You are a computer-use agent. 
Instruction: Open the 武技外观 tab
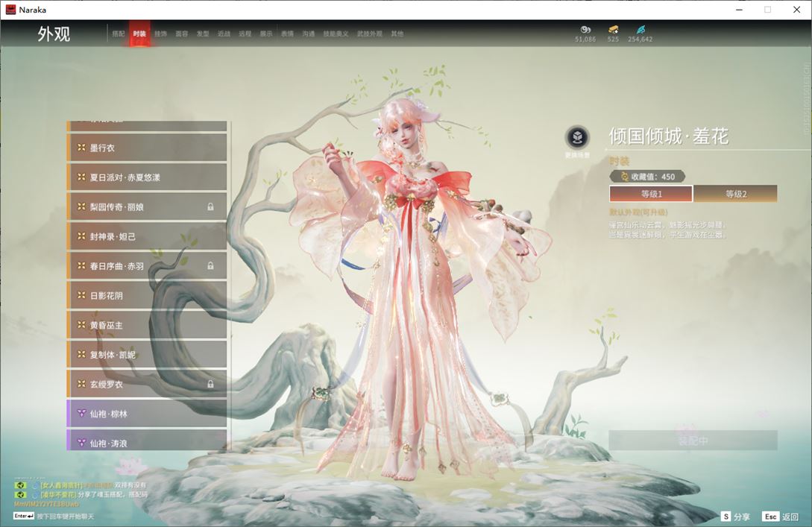coord(369,34)
